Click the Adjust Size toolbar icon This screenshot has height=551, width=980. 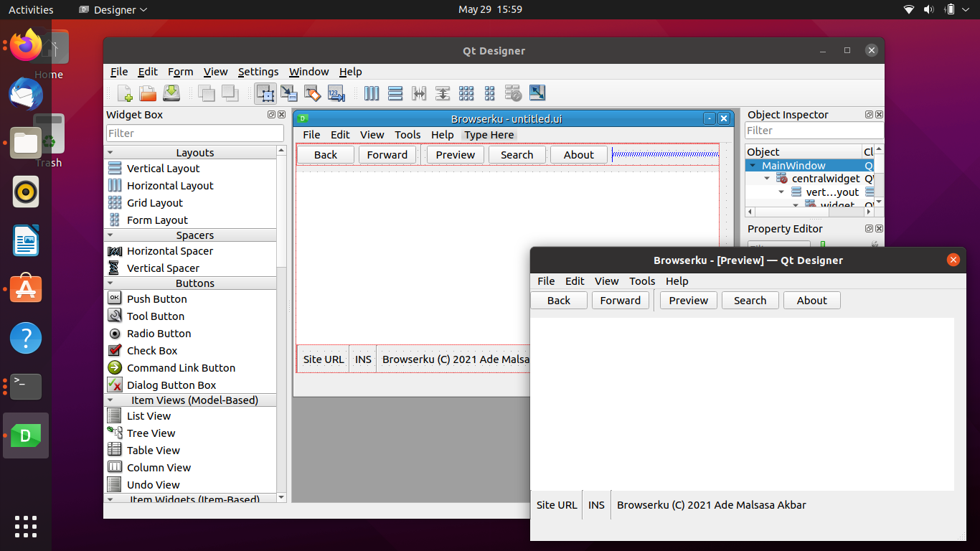tap(537, 93)
